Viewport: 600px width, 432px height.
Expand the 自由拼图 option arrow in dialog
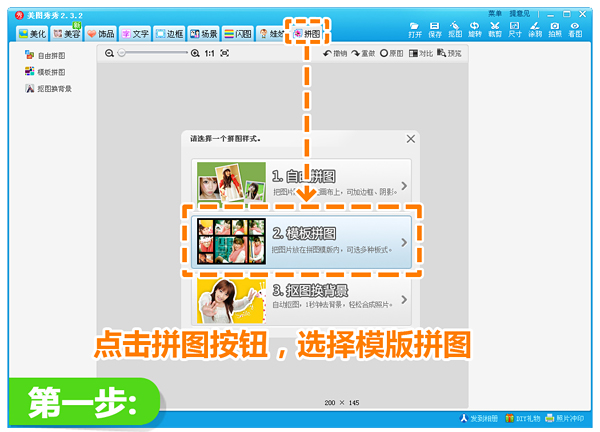coord(404,186)
